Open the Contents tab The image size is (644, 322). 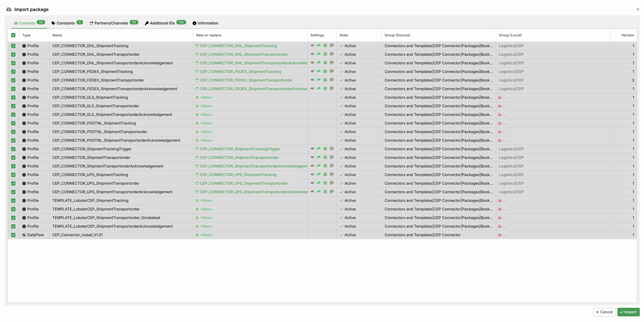click(x=29, y=23)
